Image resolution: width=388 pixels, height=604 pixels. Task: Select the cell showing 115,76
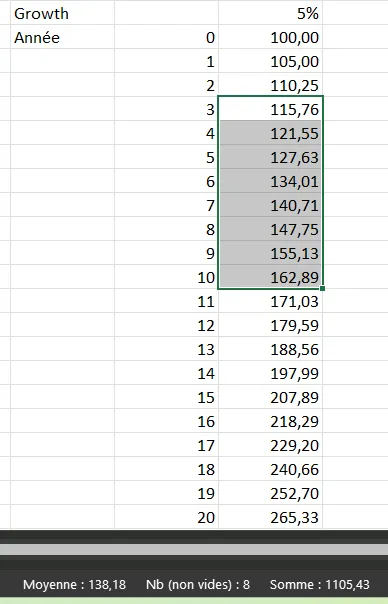tap(270, 109)
